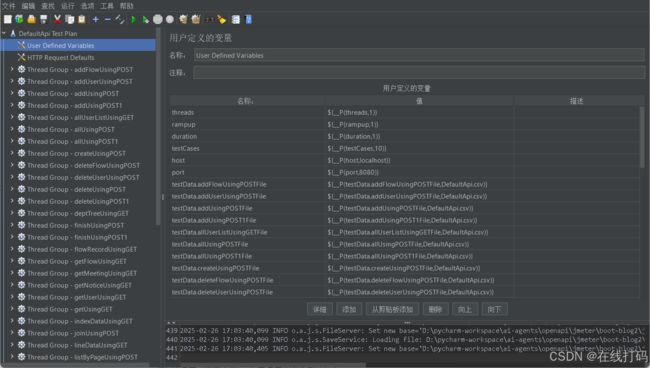The width and height of the screenshot is (650, 368).
Task: Select Thread Group - joinUsingPOST tree item
Action: point(73,333)
